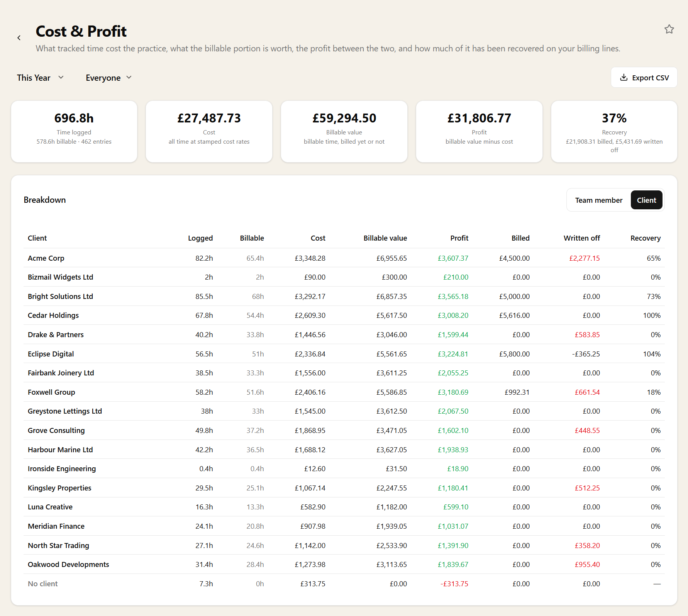Select the Foxwell Group row

pyautogui.click(x=344, y=392)
